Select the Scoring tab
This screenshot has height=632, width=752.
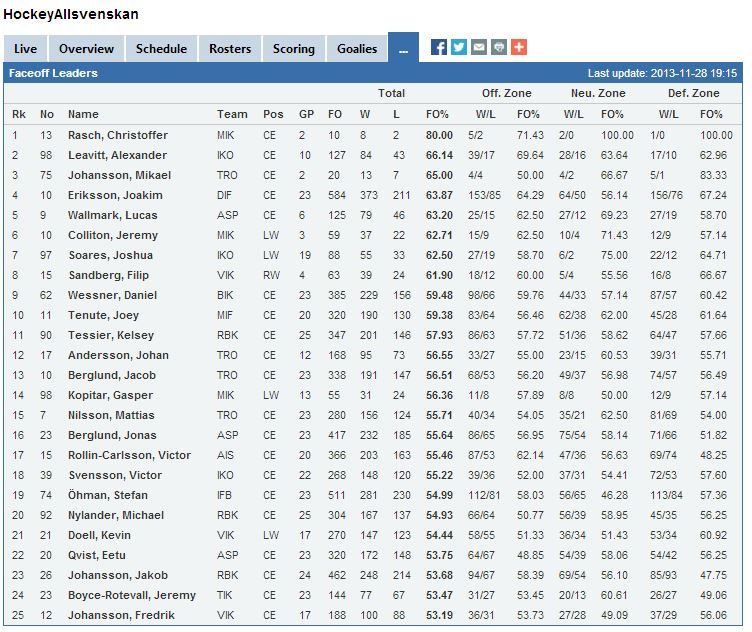point(294,49)
